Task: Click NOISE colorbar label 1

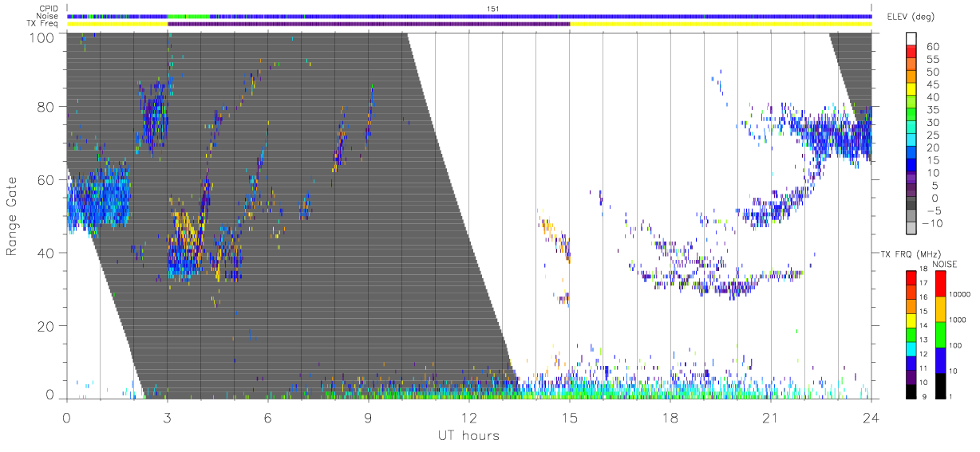Action: (x=951, y=396)
